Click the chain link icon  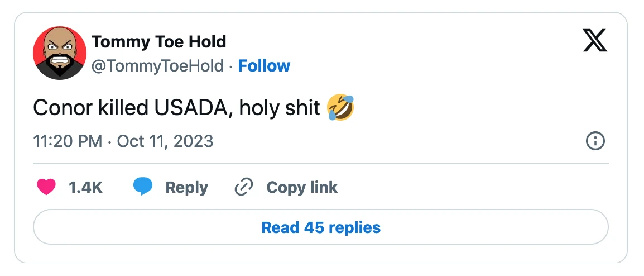pos(244,187)
